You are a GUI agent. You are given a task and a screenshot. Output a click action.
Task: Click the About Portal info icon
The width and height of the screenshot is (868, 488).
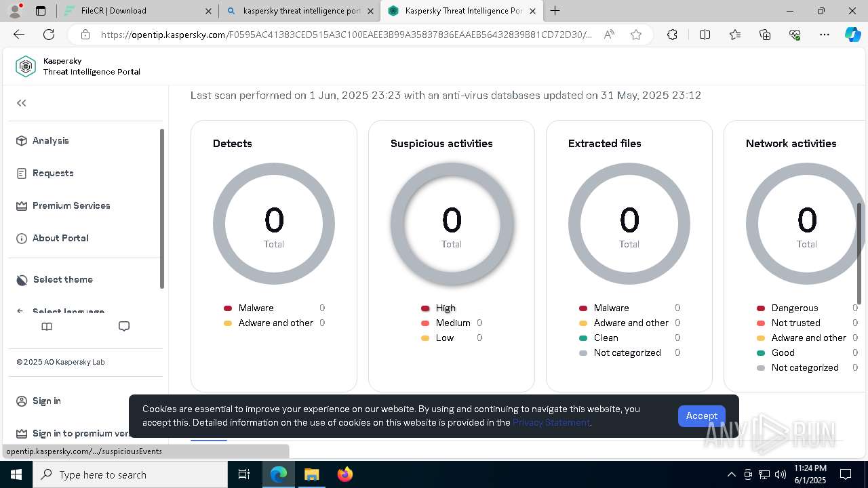tap(22, 238)
